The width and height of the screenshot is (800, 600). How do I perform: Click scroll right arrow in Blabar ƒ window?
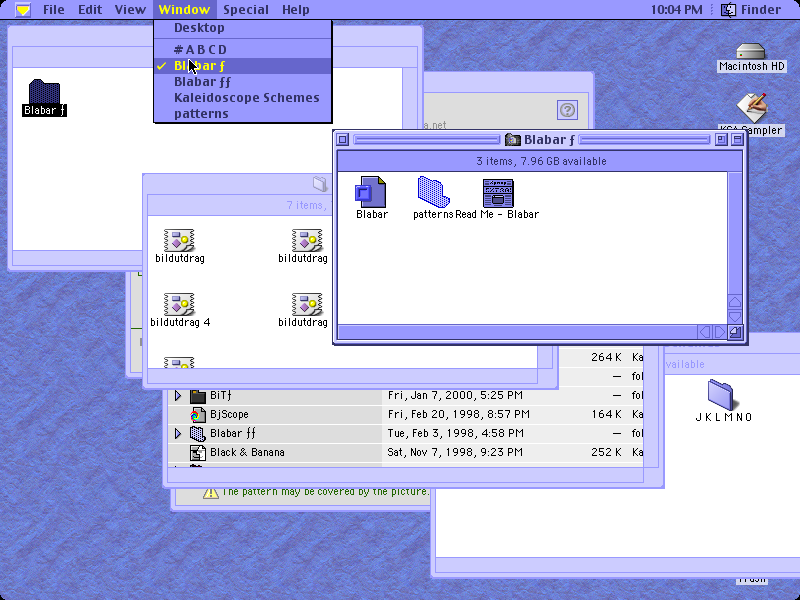(719, 332)
